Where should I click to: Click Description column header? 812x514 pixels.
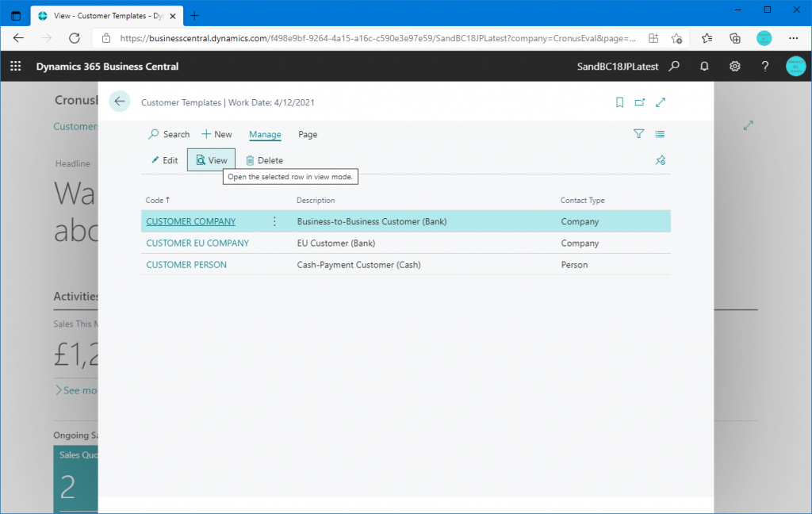coord(316,200)
